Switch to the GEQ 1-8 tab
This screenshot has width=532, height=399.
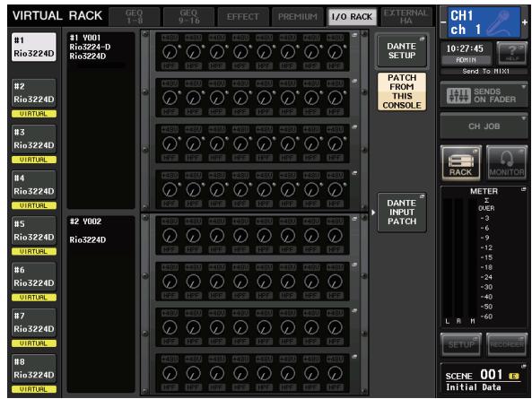135,17
